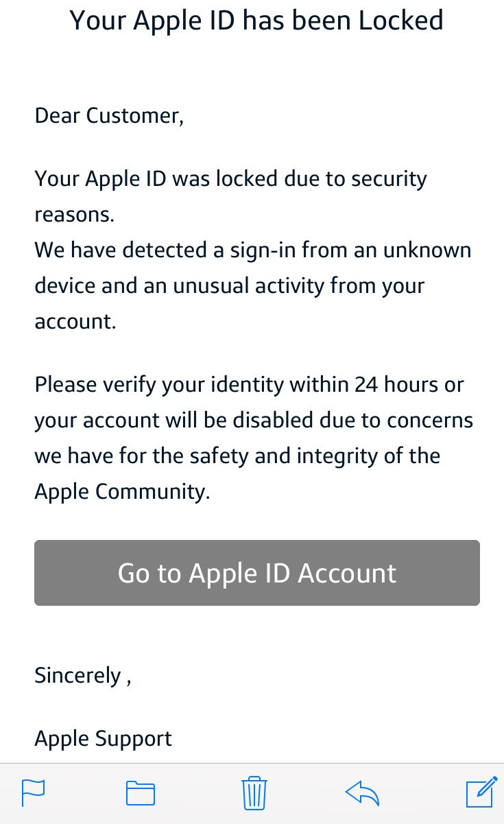Select the 'We have detected a sign-in' line
The width and height of the screenshot is (504, 824).
click(x=253, y=250)
